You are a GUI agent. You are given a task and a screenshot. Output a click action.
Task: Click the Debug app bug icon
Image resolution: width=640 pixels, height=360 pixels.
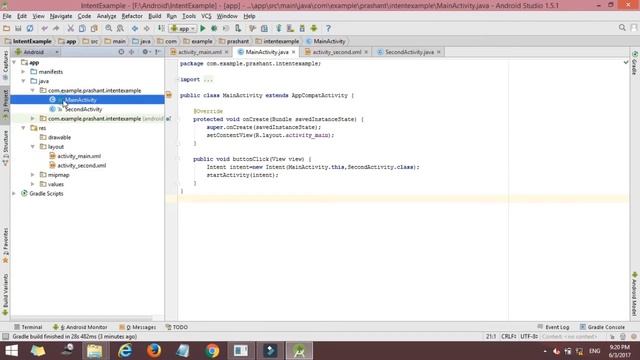pos(214,29)
